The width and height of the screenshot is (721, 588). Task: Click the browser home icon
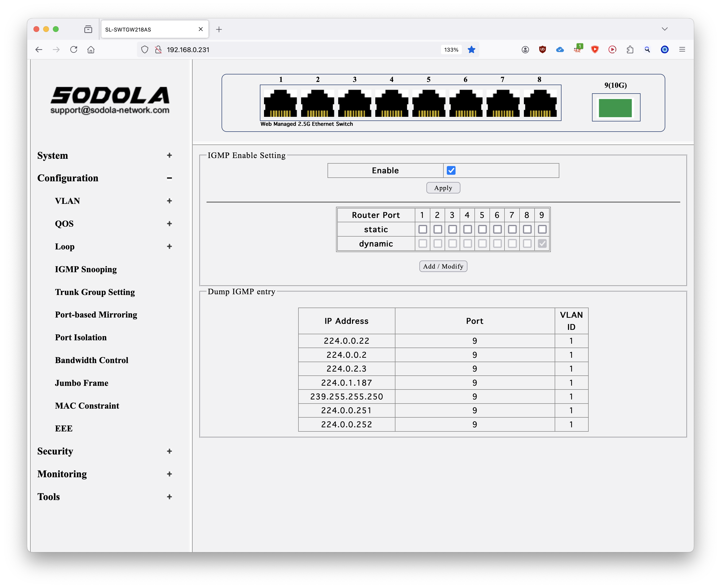tap(91, 50)
